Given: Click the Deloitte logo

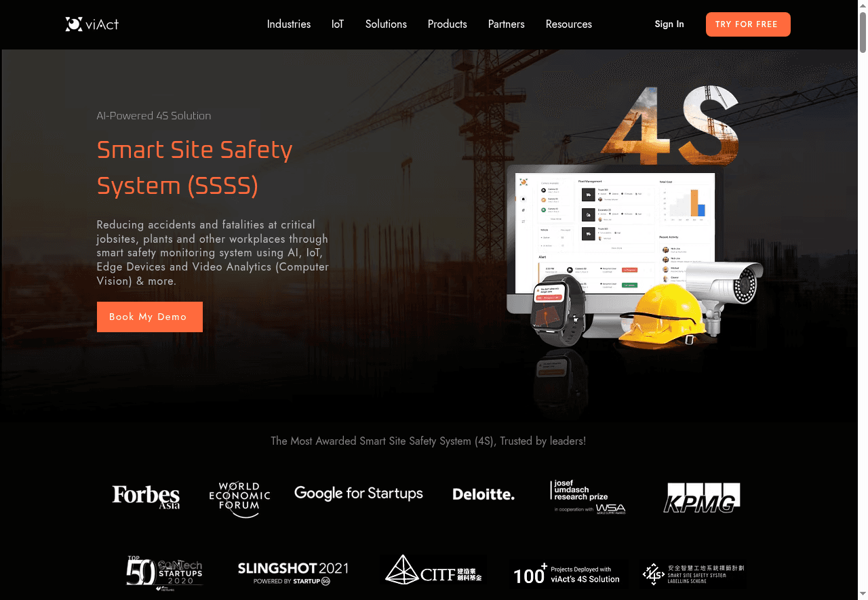Looking at the screenshot, I should point(484,494).
